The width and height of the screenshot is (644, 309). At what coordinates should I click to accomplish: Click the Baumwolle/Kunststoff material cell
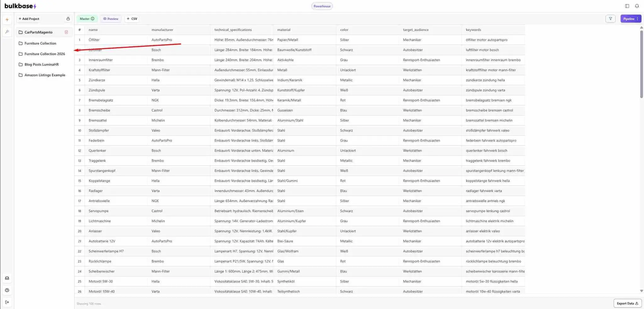point(305,50)
